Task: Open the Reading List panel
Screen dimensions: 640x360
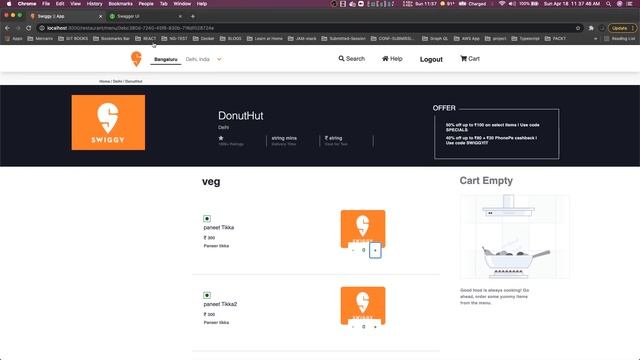Action: pos(620,38)
